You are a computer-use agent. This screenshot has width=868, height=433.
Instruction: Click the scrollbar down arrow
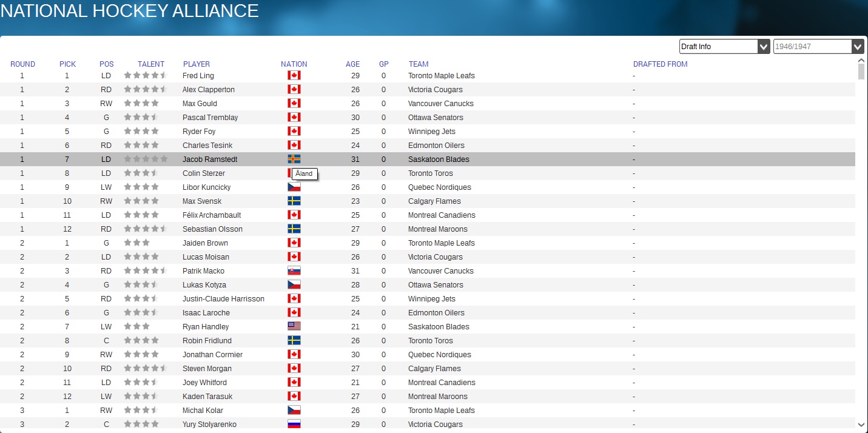coord(861,425)
